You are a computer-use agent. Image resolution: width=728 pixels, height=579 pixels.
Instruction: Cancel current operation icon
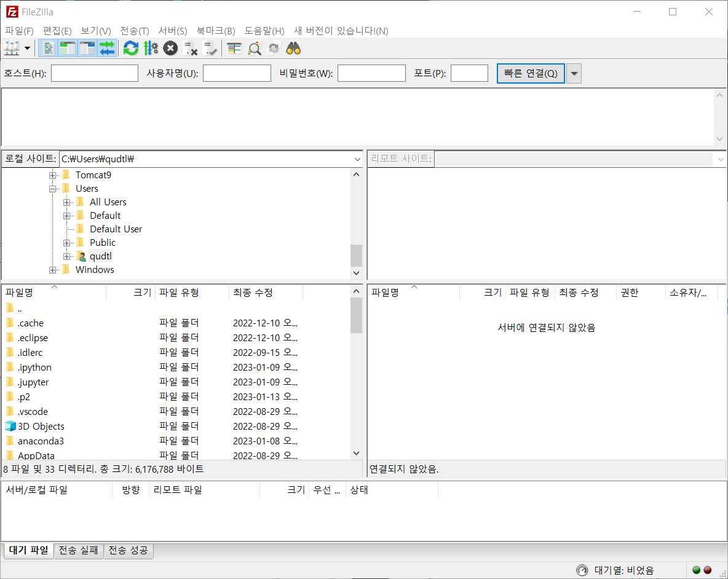coord(170,48)
